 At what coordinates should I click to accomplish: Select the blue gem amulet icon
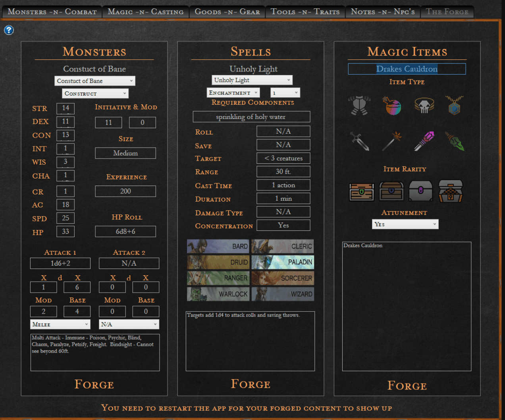(454, 105)
